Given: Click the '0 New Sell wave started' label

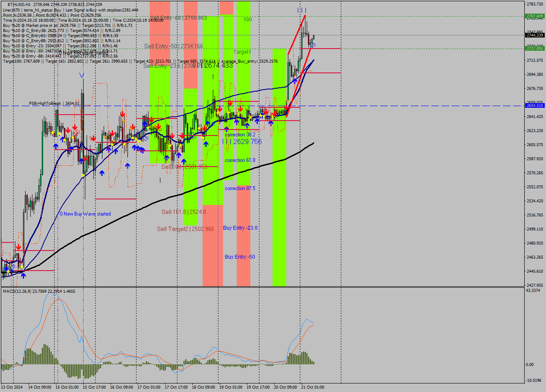Looking at the screenshot, I should (x=84, y=53).
